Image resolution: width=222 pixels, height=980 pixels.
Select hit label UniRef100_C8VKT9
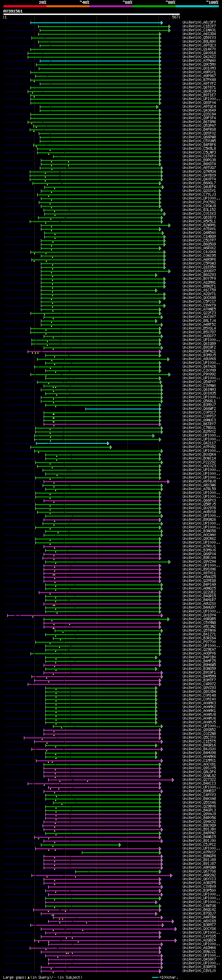point(199,306)
